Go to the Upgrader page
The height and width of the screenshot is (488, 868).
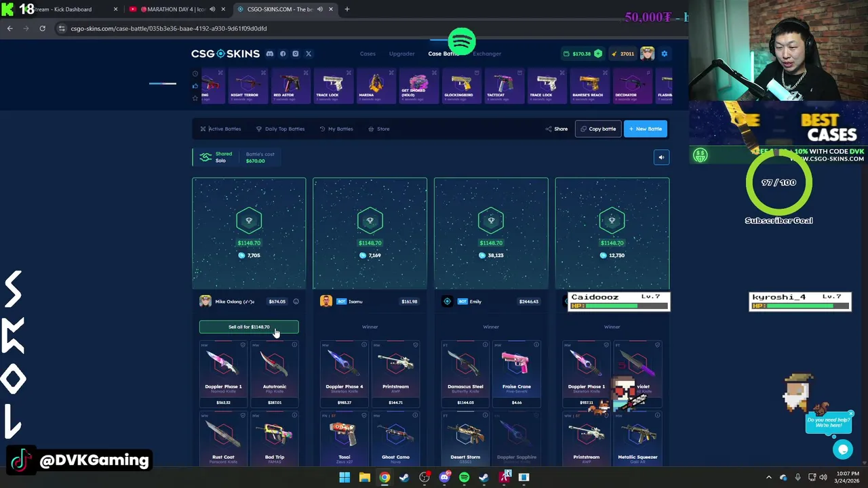tap(401, 54)
